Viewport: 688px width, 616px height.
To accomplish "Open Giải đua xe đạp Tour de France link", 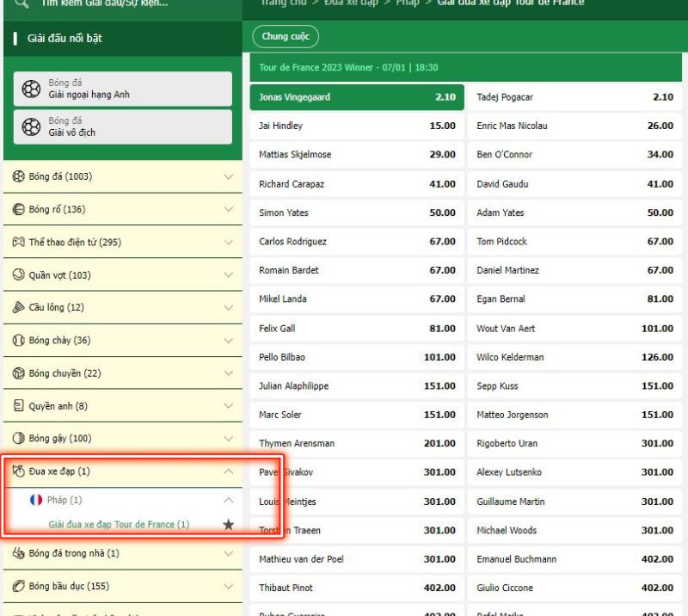I will 119,525.
